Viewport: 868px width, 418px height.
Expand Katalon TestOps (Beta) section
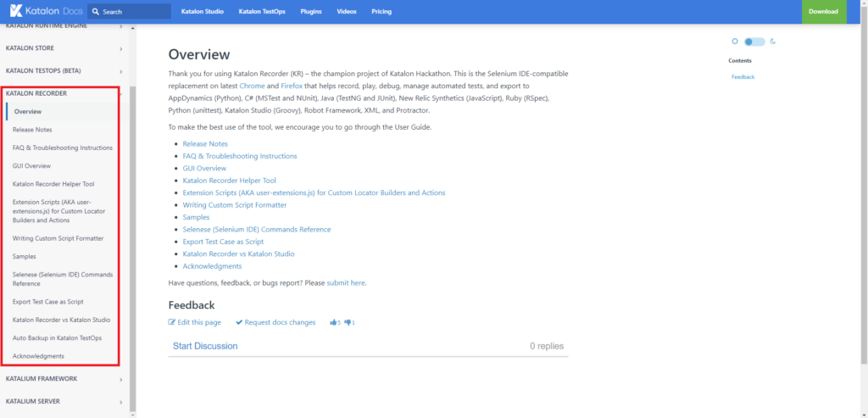[120, 71]
